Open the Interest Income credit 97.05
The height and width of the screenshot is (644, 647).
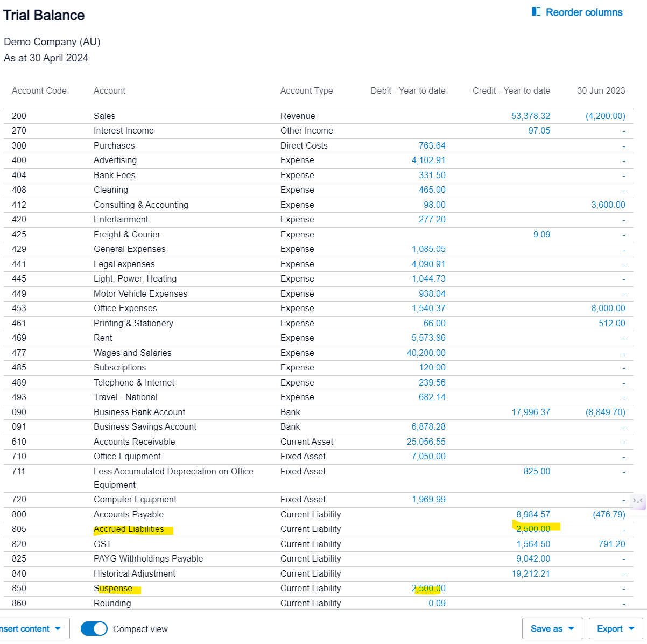(539, 130)
